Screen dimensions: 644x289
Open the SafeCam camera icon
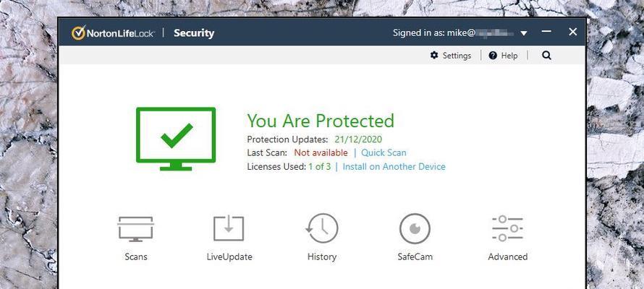pos(415,229)
